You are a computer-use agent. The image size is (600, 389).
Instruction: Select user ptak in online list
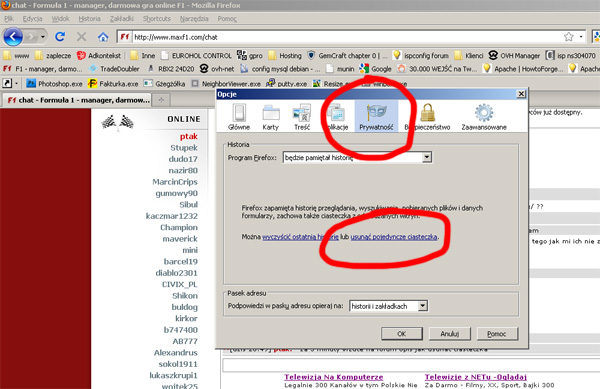pos(189,137)
